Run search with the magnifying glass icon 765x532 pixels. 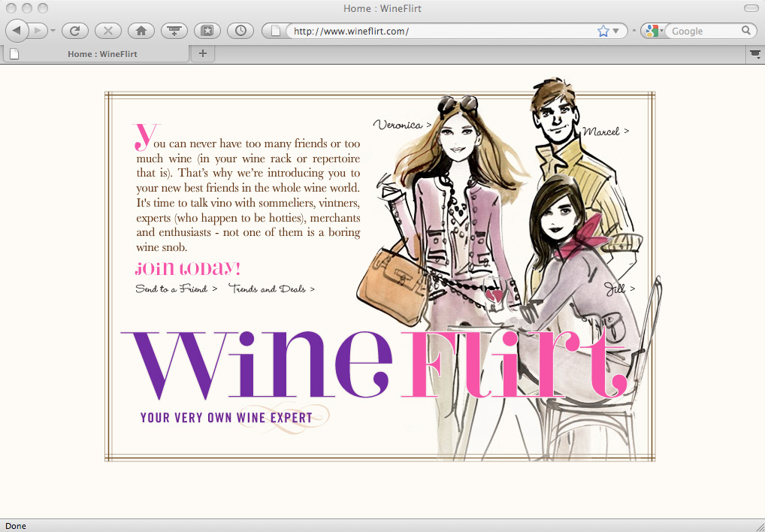pos(746,31)
